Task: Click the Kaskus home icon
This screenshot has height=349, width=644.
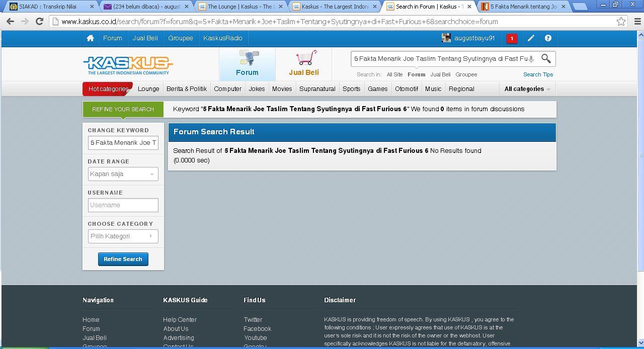Action: click(91, 38)
